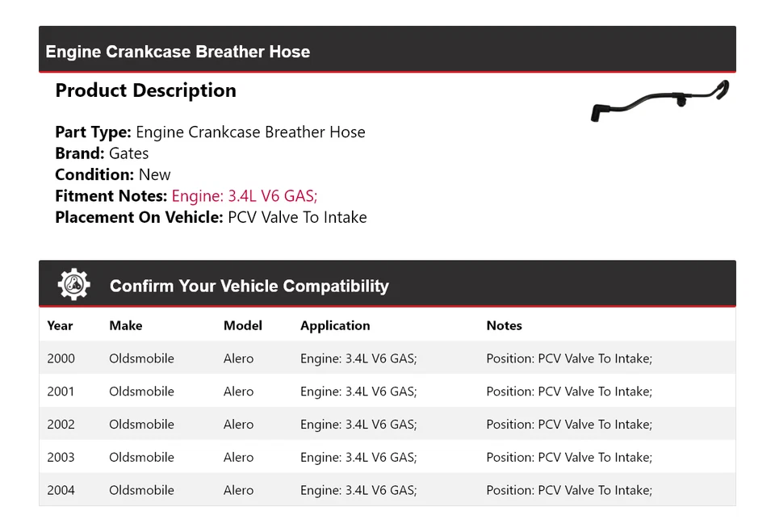Click the Make column header
The width and height of the screenshot is (775, 532).
coord(125,325)
